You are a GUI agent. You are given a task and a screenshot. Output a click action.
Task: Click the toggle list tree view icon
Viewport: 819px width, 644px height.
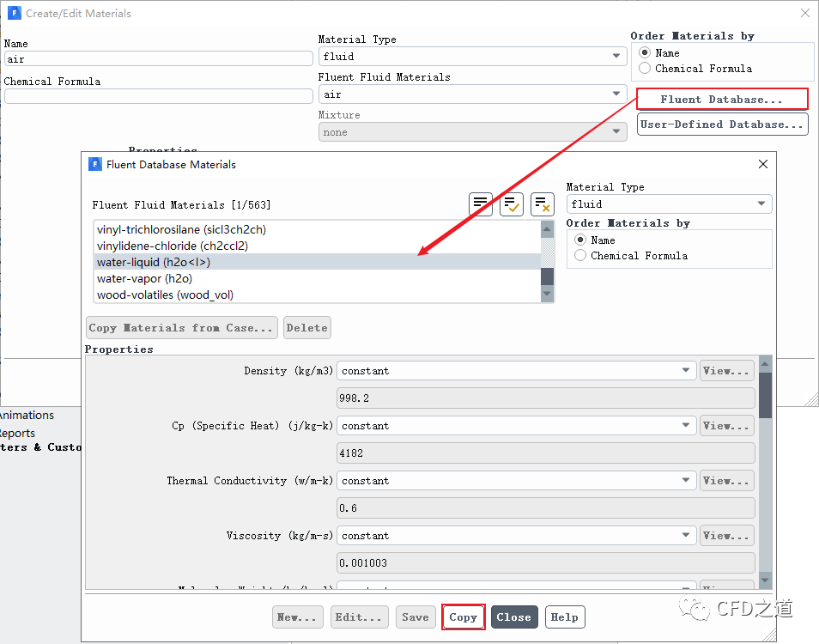[x=481, y=204]
